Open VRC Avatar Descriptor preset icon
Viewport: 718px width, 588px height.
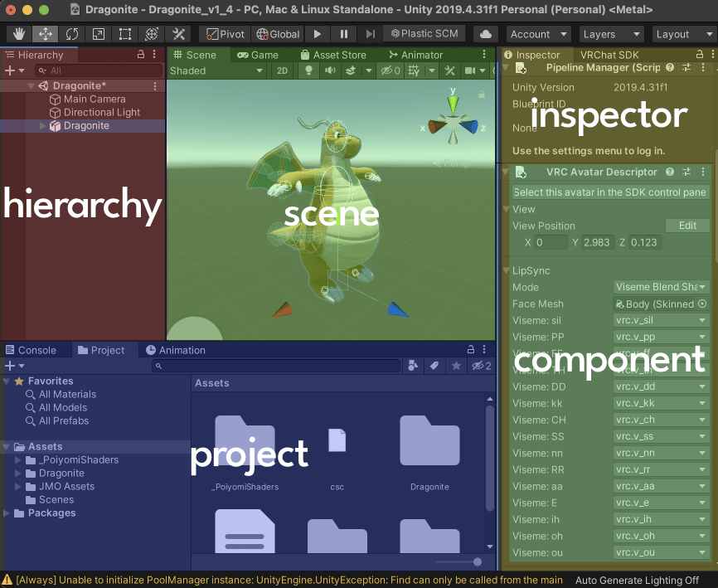pyautogui.click(x=686, y=173)
